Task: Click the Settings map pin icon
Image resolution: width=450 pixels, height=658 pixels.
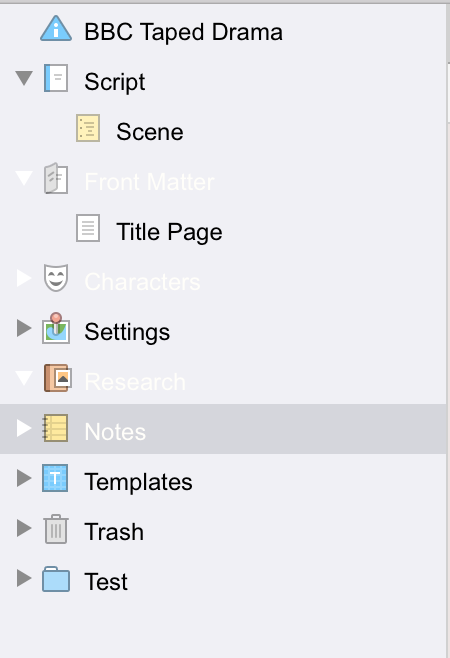Action: coord(56,328)
